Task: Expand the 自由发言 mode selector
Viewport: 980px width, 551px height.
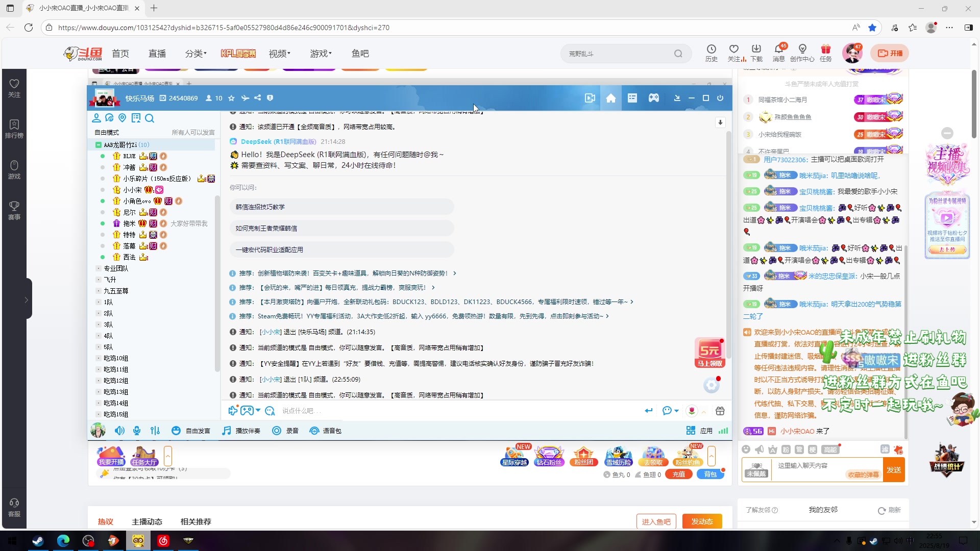Action: click(191, 431)
